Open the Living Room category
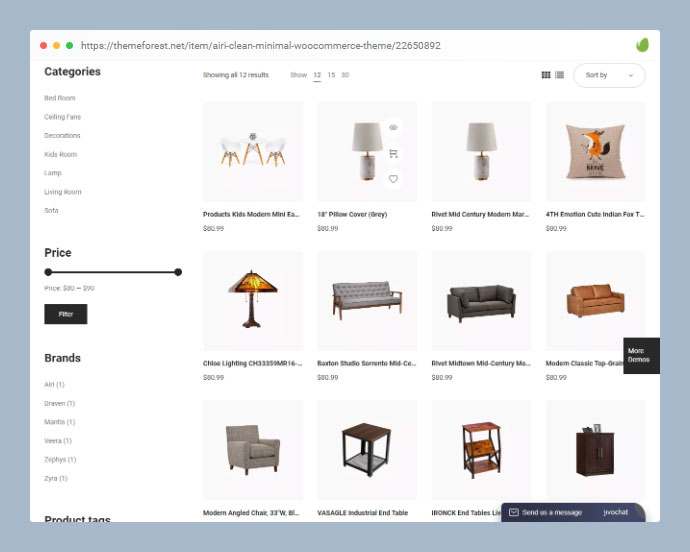Viewport: 690px width, 552px height. pos(62,192)
